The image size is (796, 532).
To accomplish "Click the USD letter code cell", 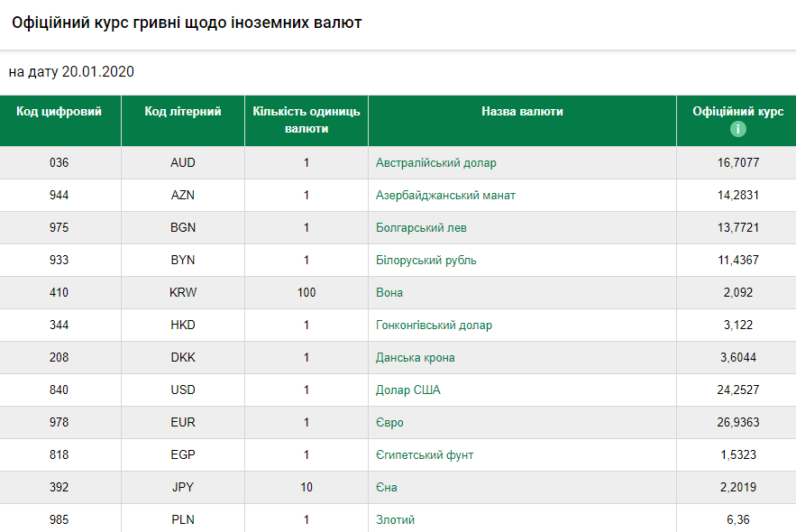I will (x=183, y=390).
